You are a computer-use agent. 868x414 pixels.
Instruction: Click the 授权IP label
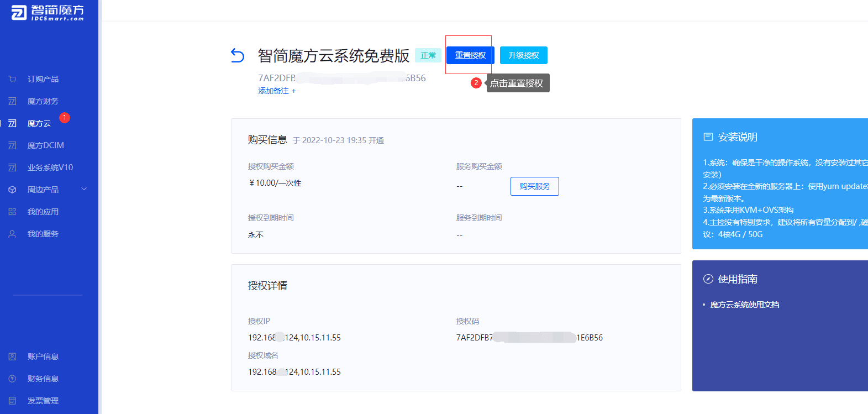[259, 321]
